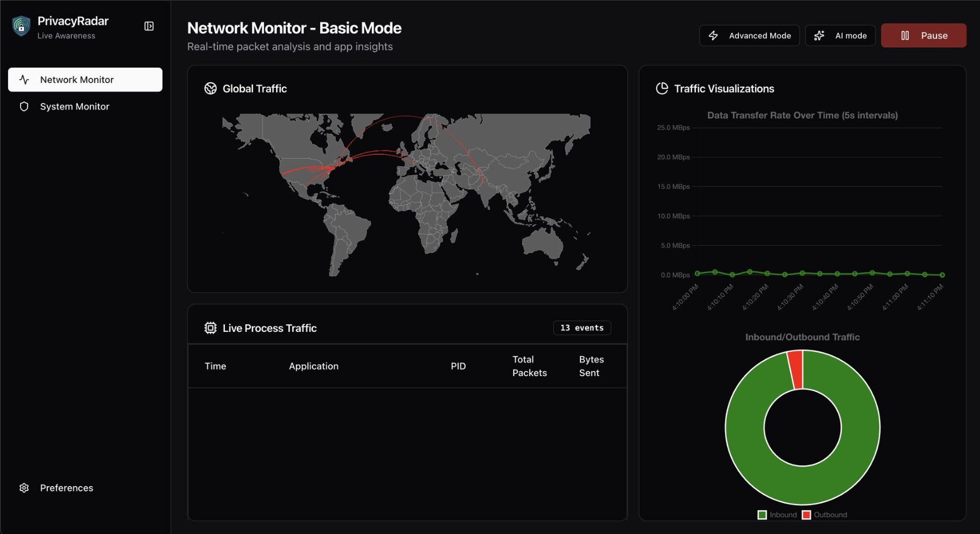
Task: Open System Monitor in the sidebar
Action: click(x=85, y=106)
